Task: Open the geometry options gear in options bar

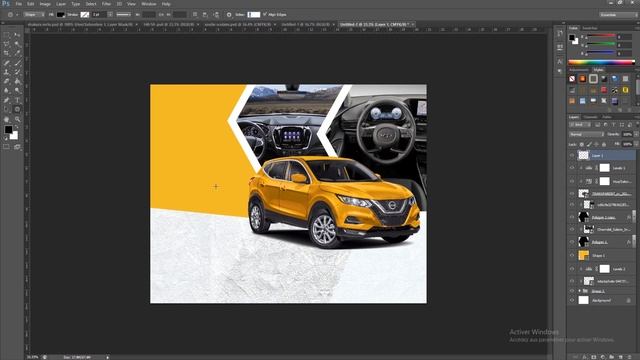Action: 229,15
